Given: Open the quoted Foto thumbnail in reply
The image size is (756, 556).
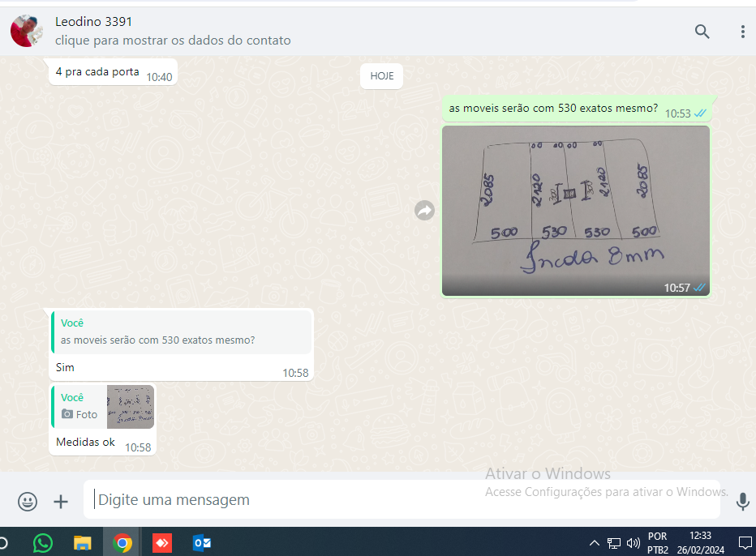Looking at the screenshot, I should point(130,407).
